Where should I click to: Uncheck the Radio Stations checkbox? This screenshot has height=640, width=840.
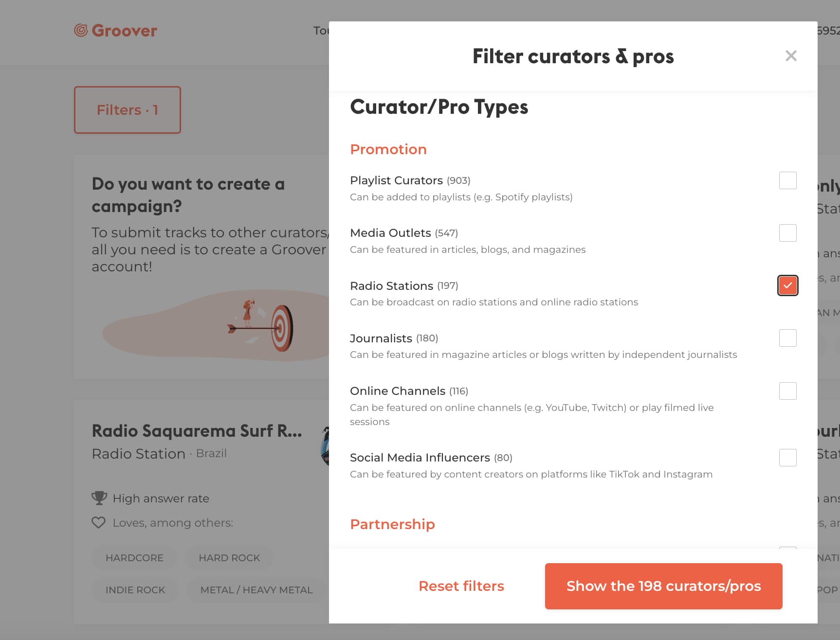[x=787, y=285]
